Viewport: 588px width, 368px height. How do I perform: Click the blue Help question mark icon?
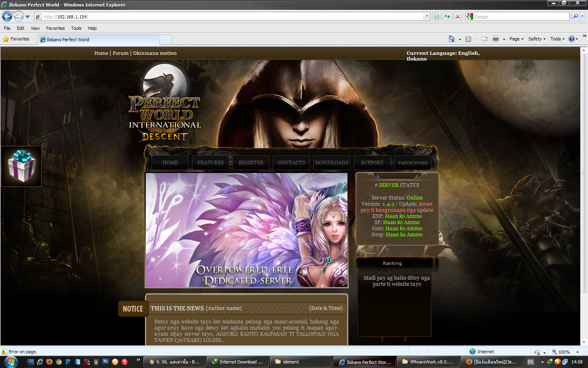click(572, 39)
